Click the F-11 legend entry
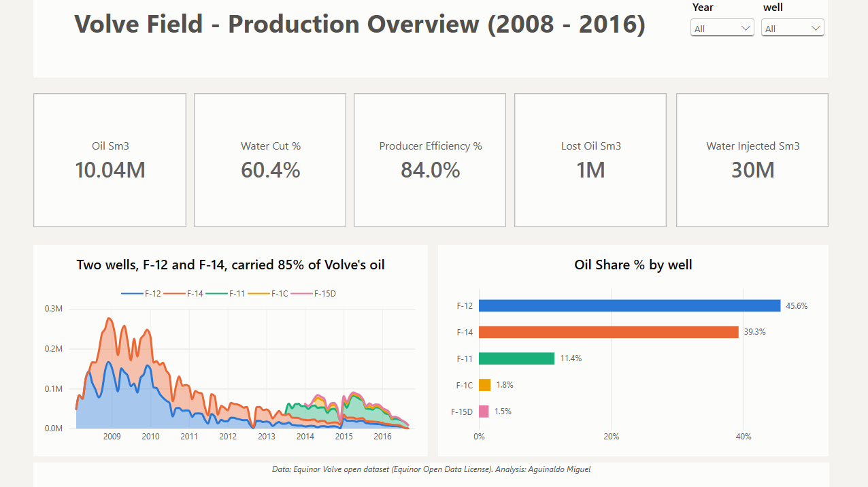868x487 pixels. pyautogui.click(x=226, y=294)
